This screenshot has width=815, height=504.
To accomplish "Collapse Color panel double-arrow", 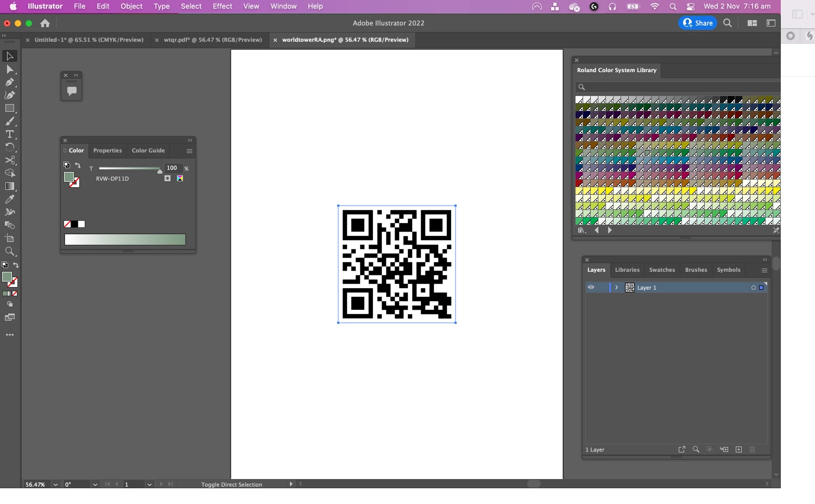I will [x=190, y=141].
